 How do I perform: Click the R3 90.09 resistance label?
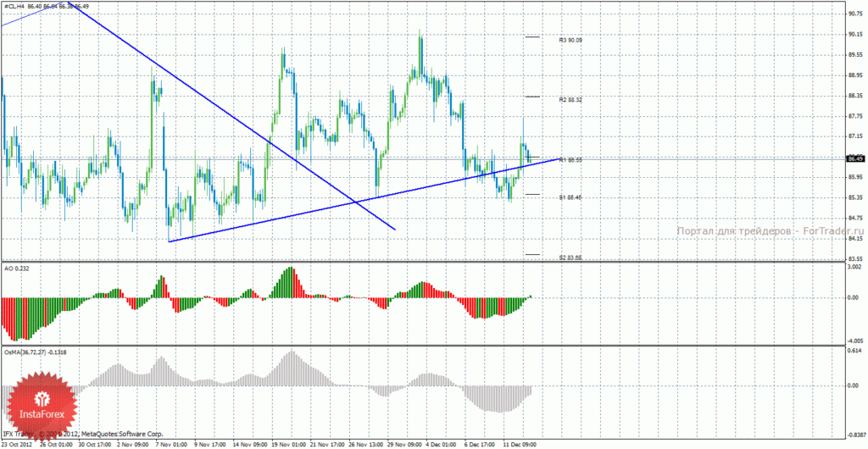[570, 41]
